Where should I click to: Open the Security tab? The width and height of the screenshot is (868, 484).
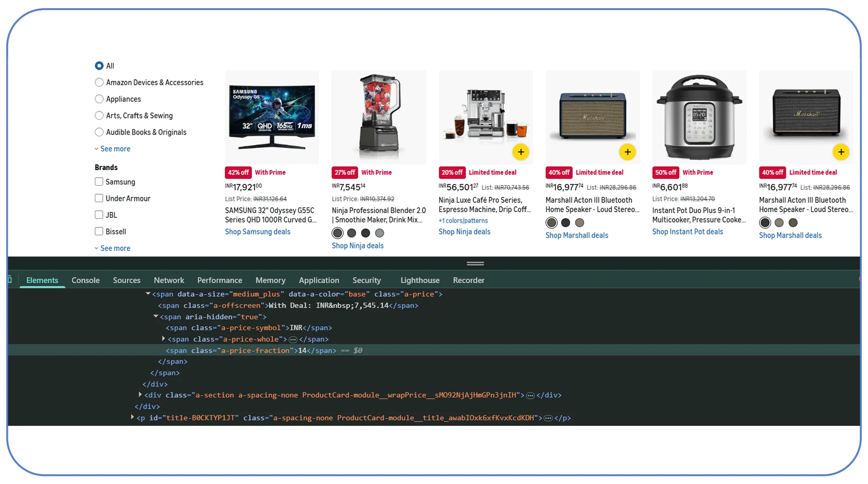pos(367,280)
